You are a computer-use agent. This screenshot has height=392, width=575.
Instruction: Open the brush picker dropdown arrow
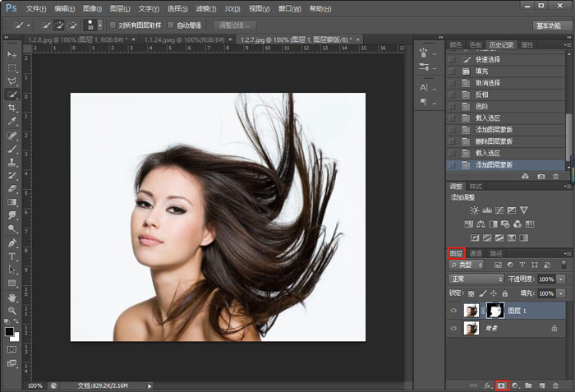point(99,25)
